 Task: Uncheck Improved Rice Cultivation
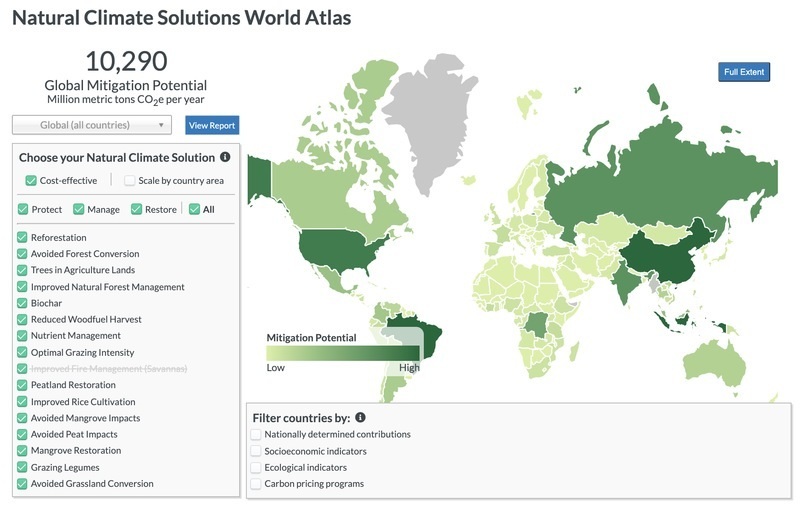point(22,401)
